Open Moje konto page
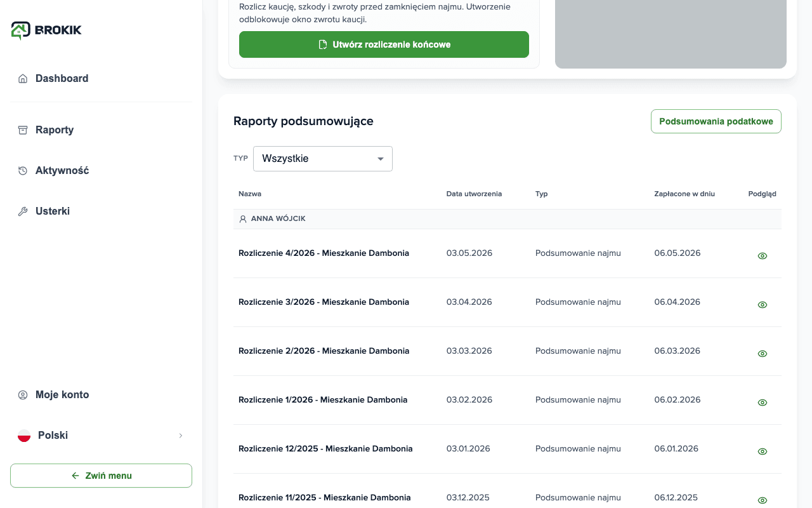 pyautogui.click(x=62, y=395)
